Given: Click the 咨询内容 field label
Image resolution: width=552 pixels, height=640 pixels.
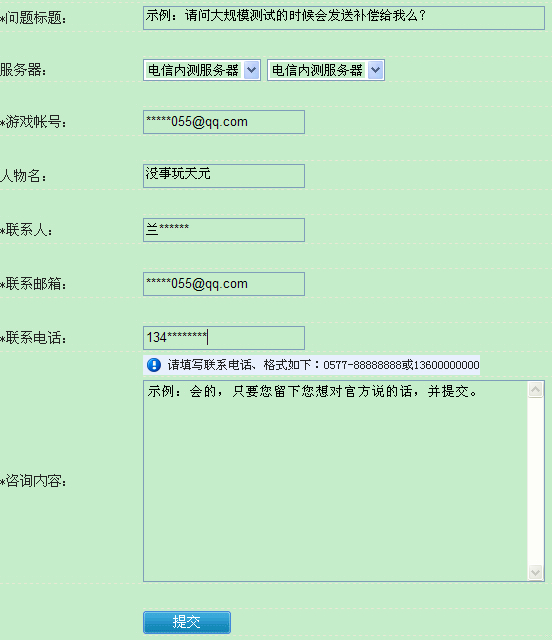Looking at the screenshot, I should 33,481.
